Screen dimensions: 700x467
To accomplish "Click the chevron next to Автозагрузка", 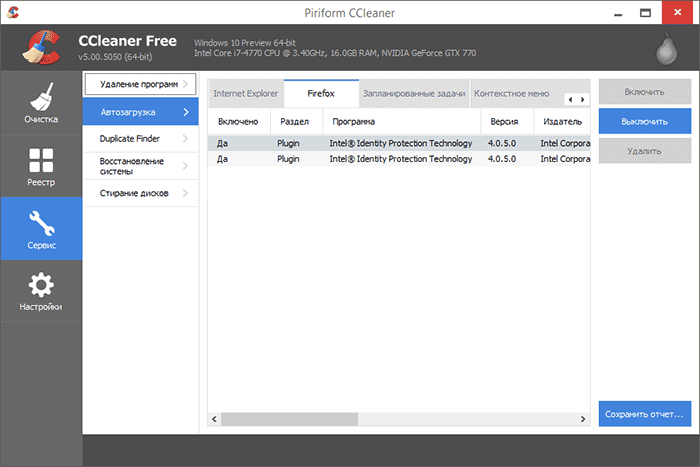I will point(186,112).
